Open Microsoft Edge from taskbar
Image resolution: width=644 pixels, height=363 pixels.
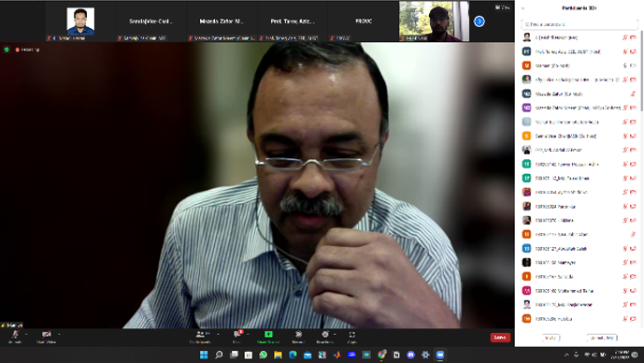[x=293, y=355]
